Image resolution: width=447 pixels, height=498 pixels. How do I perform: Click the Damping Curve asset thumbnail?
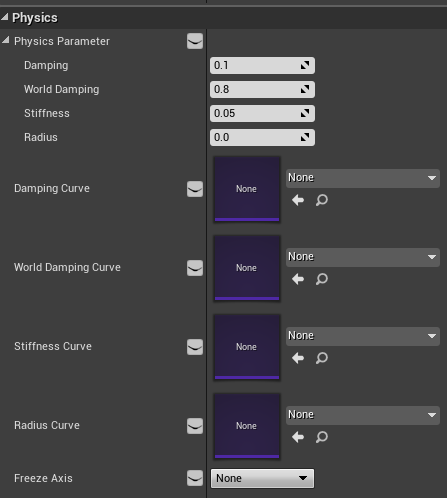pos(247,189)
